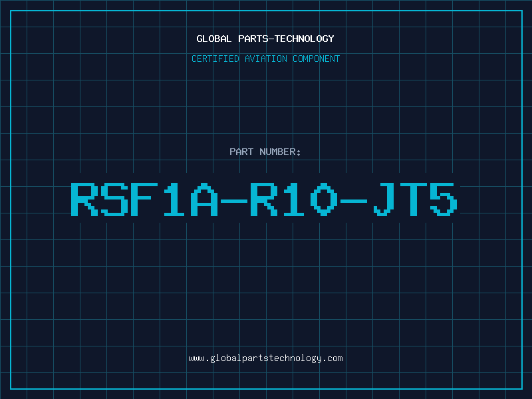Image resolution: width=532 pixels, height=399 pixels.
Task: Select the part number RSF1A-R10-JT5
Action: coord(264,199)
